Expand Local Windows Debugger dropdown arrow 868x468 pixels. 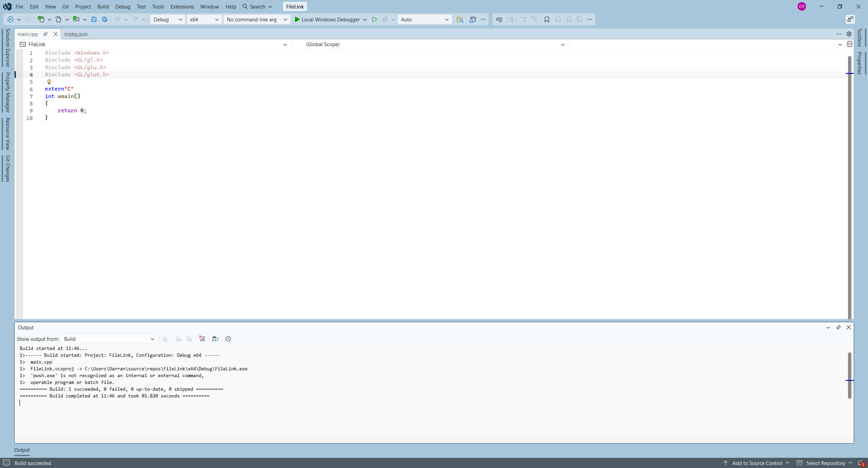point(365,19)
